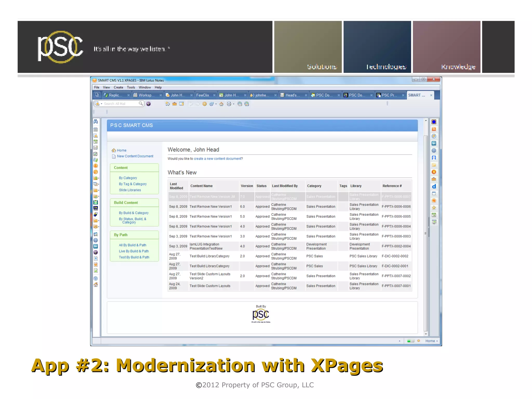The height and width of the screenshot is (399, 532).
Task: Click the Open list button left of tabs
Action: coord(97,95)
